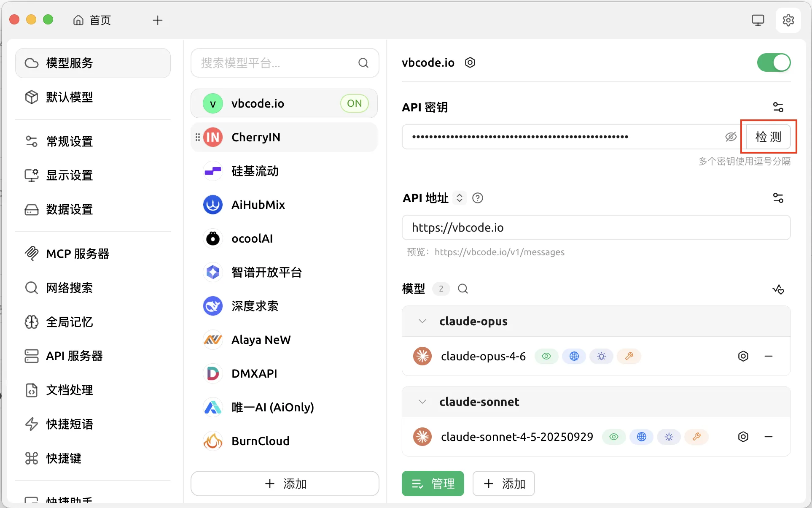The image size is (812, 508).
Task: Open settings for claude-opus-4-6 model
Action: [x=743, y=356]
